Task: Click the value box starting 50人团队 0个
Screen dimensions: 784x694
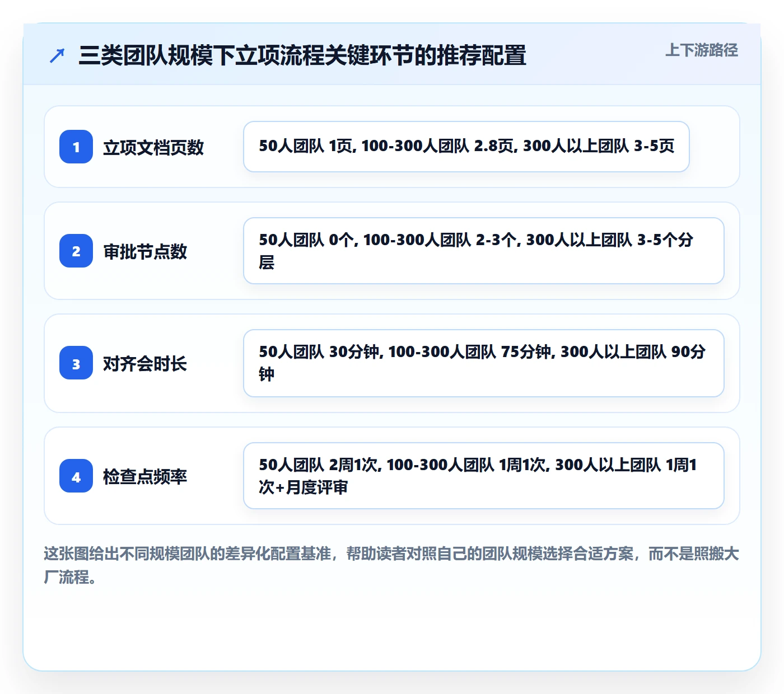Action: (x=484, y=251)
